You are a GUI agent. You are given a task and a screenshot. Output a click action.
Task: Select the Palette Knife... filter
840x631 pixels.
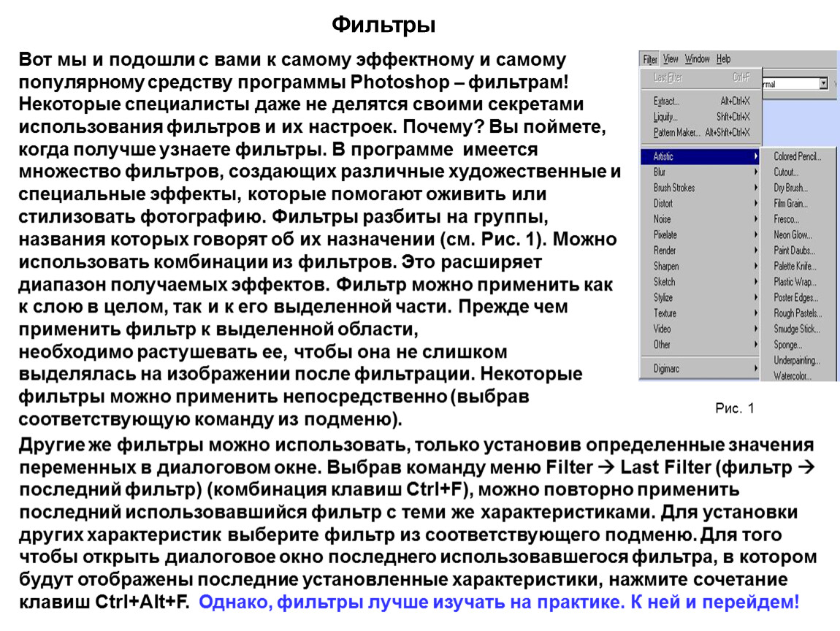point(798,267)
